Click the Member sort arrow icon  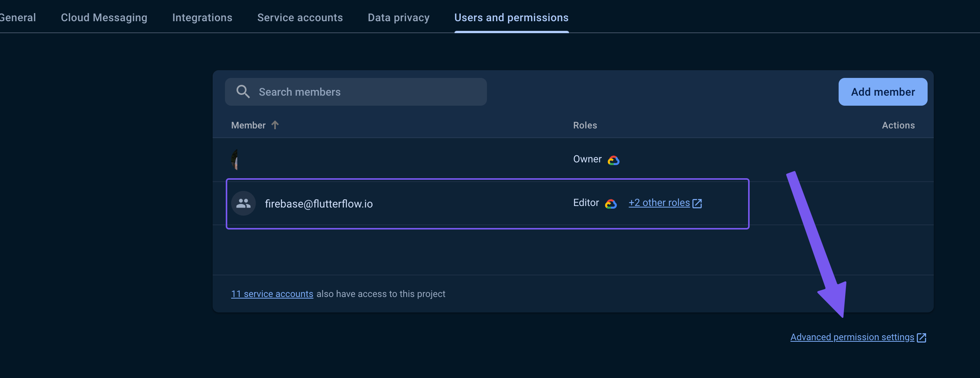pos(275,125)
